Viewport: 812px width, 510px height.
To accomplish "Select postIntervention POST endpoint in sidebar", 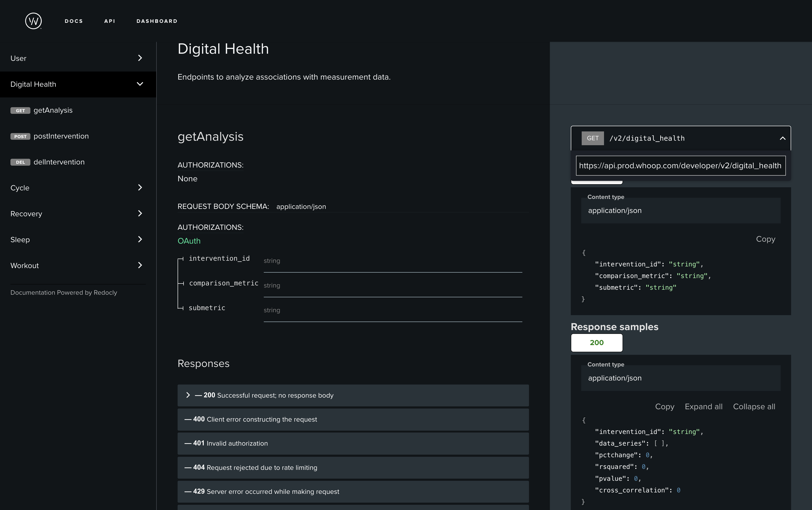I will (78, 136).
